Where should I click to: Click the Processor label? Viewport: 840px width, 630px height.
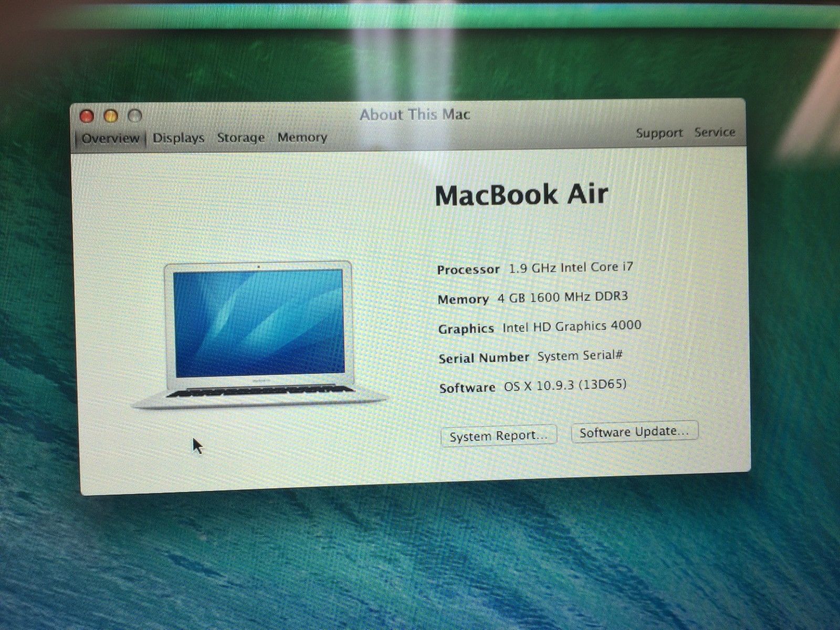(468, 270)
